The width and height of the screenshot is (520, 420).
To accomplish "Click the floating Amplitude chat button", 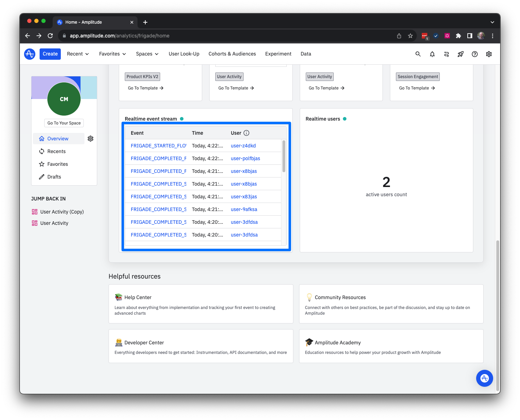I will coord(484,378).
